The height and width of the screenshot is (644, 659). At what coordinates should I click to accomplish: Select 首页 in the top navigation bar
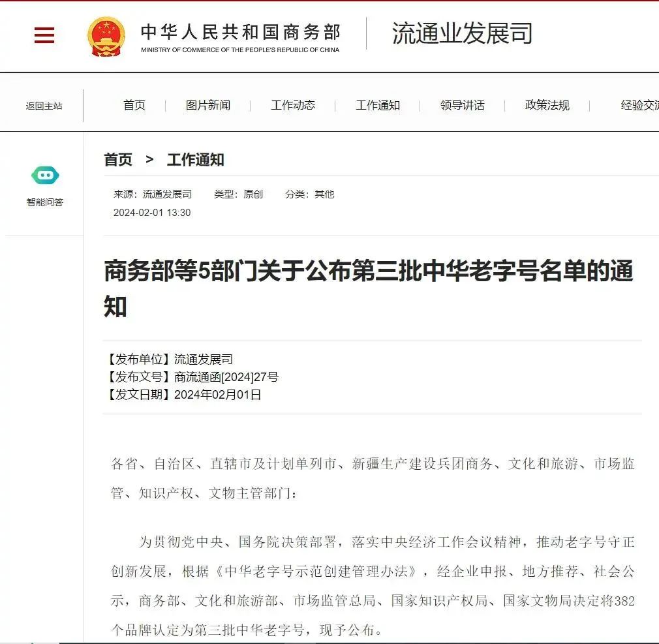(x=134, y=106)
